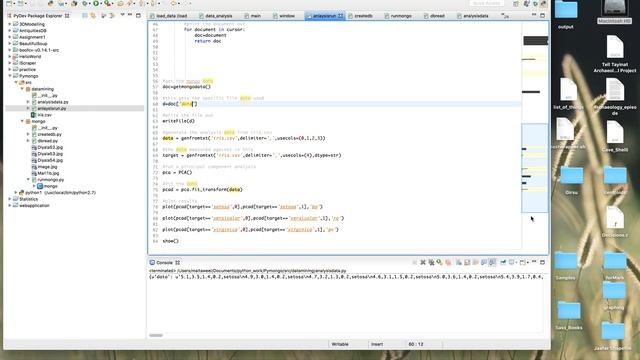Image resolution: width=640 pixels, height=360 pixels.
Task: Minimize the Package Explorer panel
Action: [x=130, y=15]
